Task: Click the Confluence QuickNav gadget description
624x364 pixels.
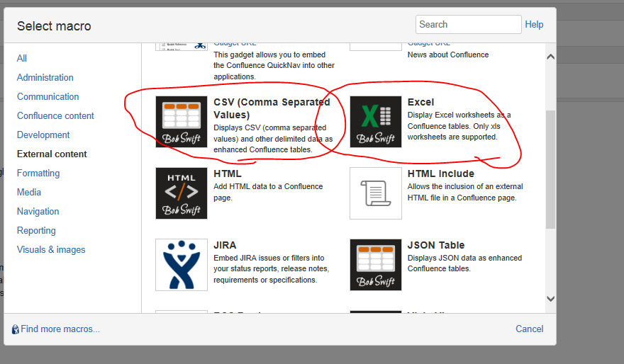Action: click(274, 66)
